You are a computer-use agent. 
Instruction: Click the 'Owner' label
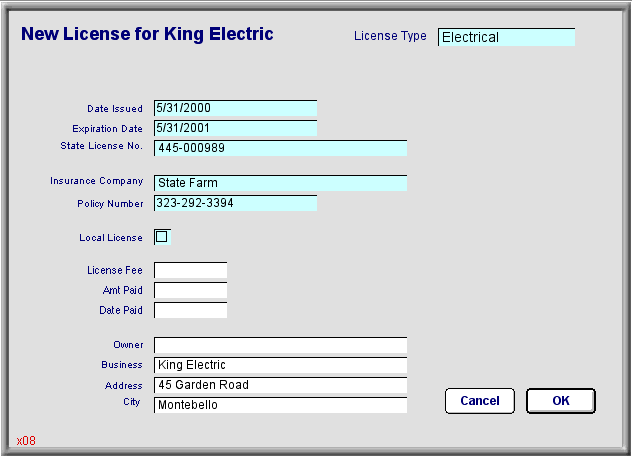128,345
